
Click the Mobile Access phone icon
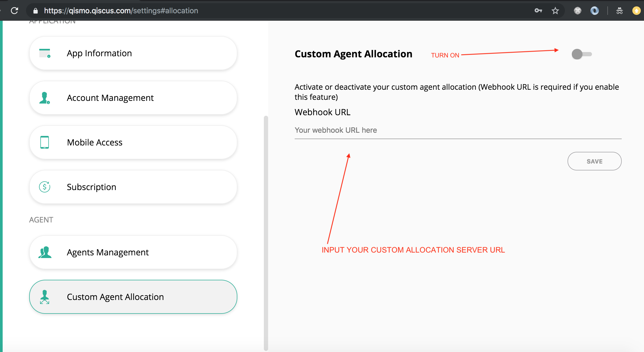pyautogui.click(x=44, y=142)
